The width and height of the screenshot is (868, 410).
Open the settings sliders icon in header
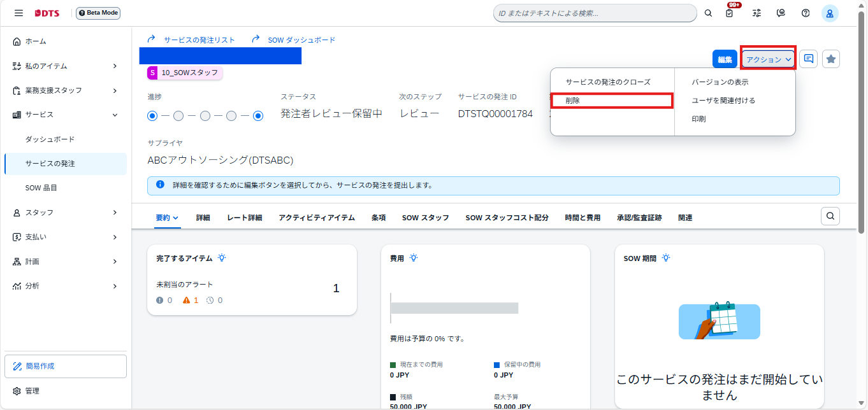click(756, 13)
